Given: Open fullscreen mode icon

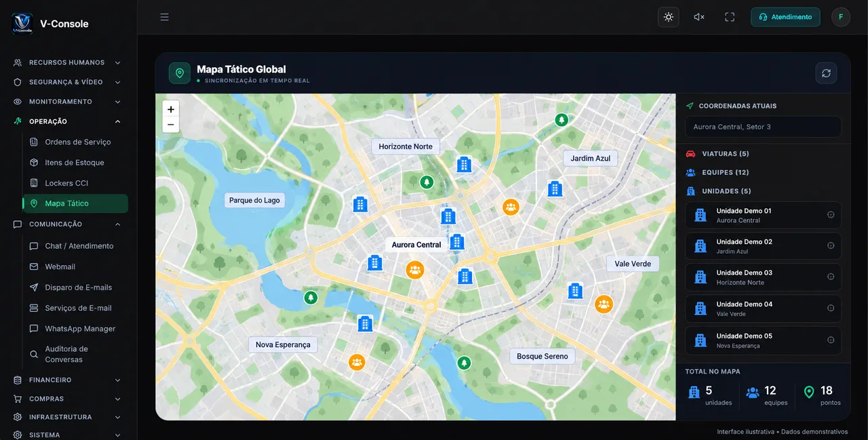Looking at the screenshot, I should (730, 17).
